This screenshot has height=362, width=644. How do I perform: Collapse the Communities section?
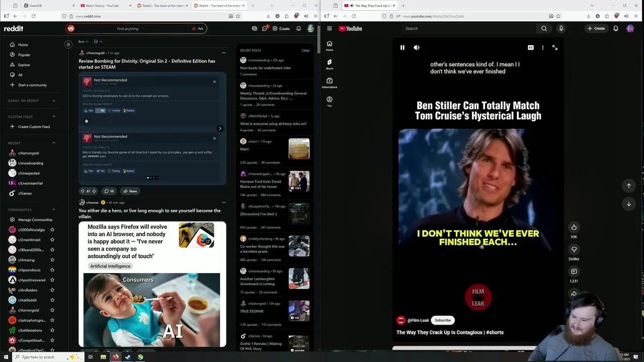54,210
